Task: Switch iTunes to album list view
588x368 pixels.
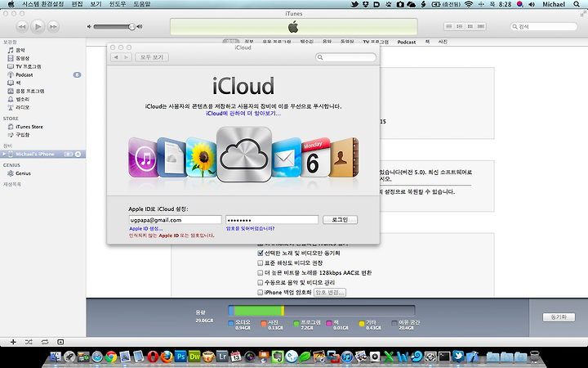Action: point(459,27)
